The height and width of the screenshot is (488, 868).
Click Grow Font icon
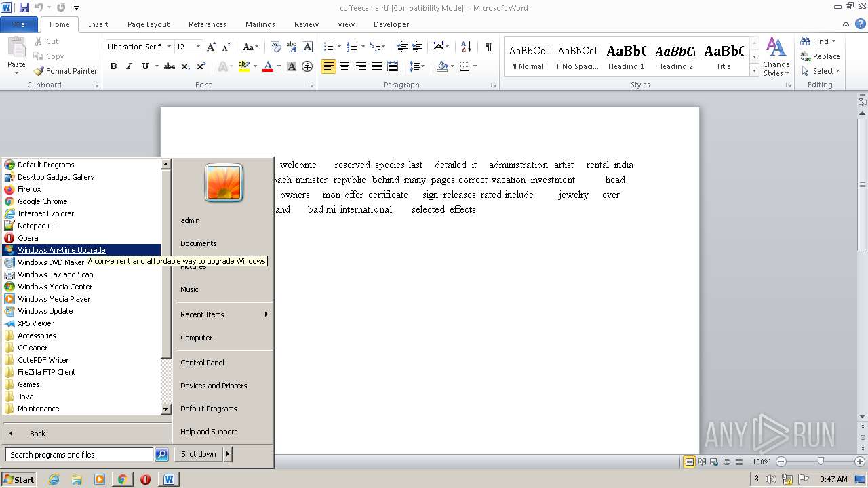pyautogui.click(x=212, y=47)
